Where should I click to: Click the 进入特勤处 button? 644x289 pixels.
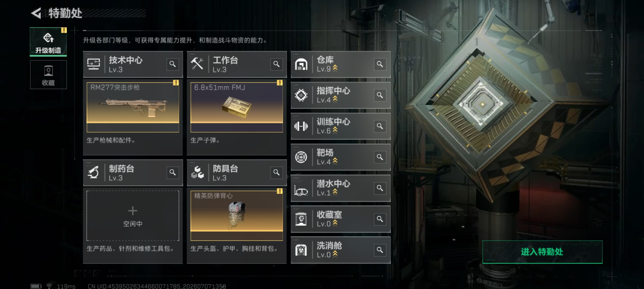pyautogui.click(x=542, y=252)
